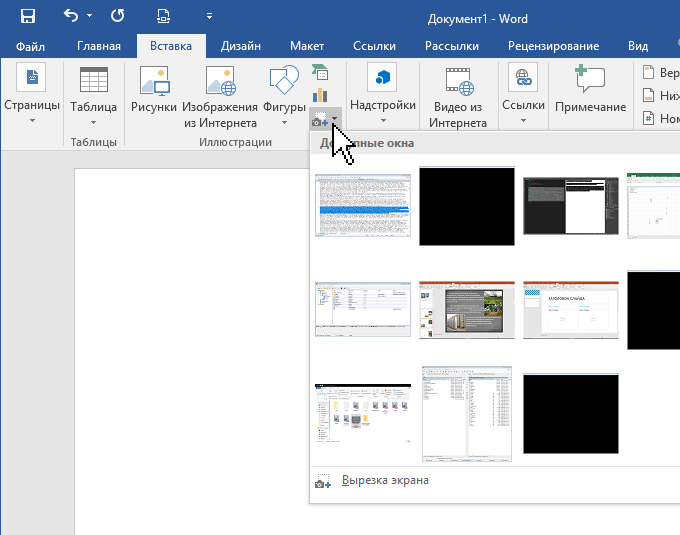Open the Фигуры shapes gallery
Image resolution: width=680 pixels, height=535 pixels.
coord(284,95)
